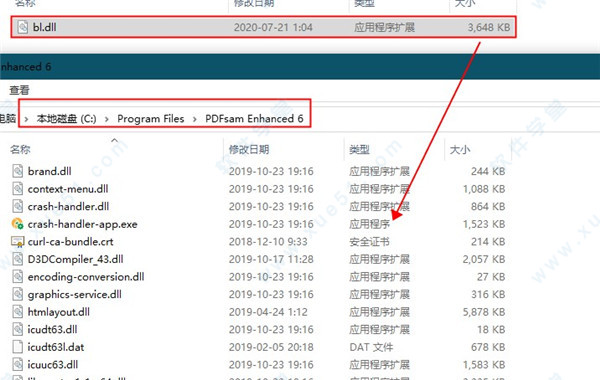Select the context-menu.dll file icon

[x=18, y=189]
